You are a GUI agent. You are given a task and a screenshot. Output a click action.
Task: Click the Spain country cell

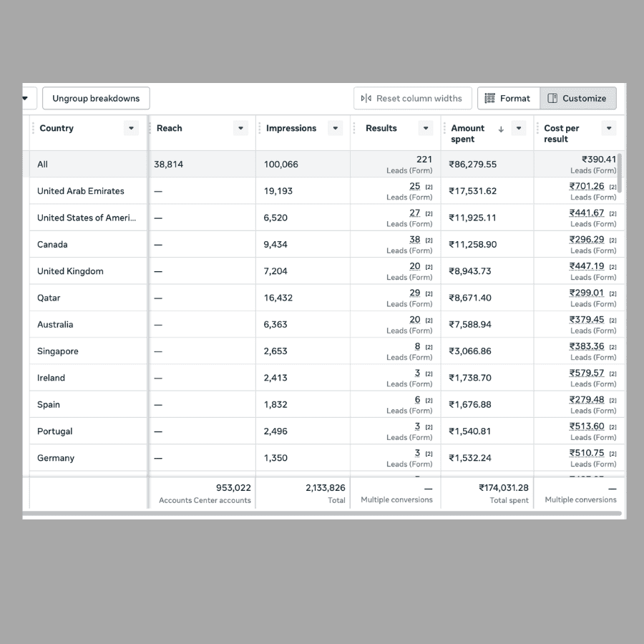pos(88,404)
